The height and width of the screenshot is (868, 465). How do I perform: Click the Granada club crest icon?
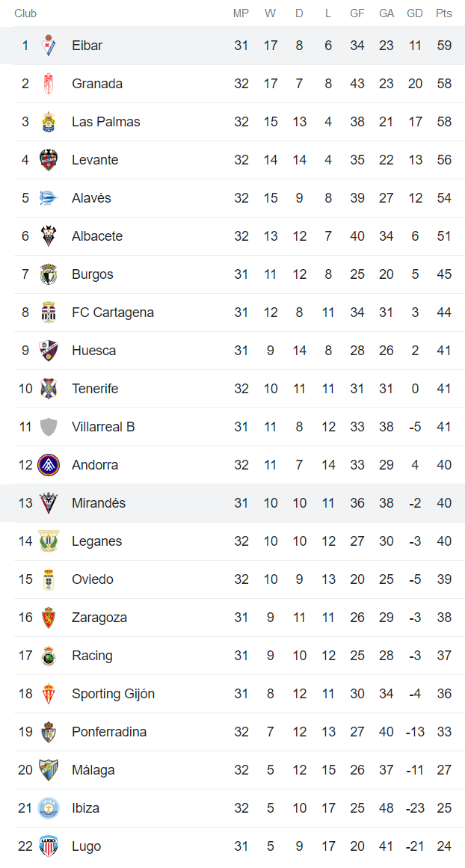coord(47,84)
